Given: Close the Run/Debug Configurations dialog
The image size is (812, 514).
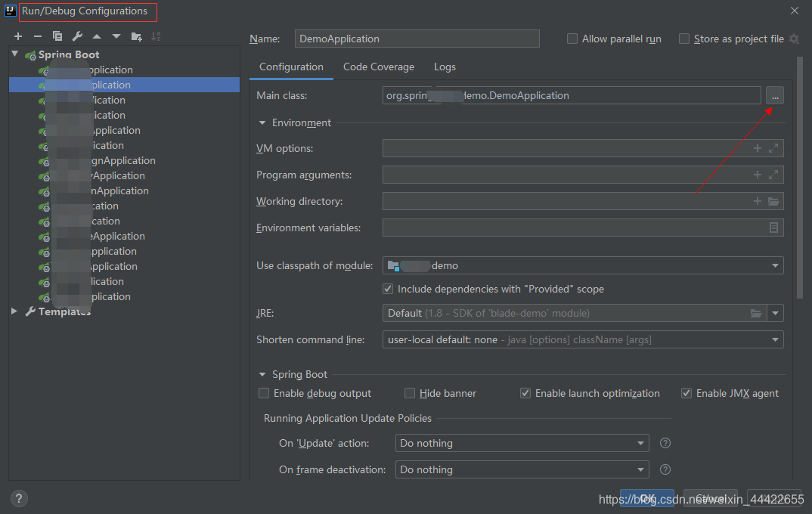Looking at the screenshot, I should [795, 11].
